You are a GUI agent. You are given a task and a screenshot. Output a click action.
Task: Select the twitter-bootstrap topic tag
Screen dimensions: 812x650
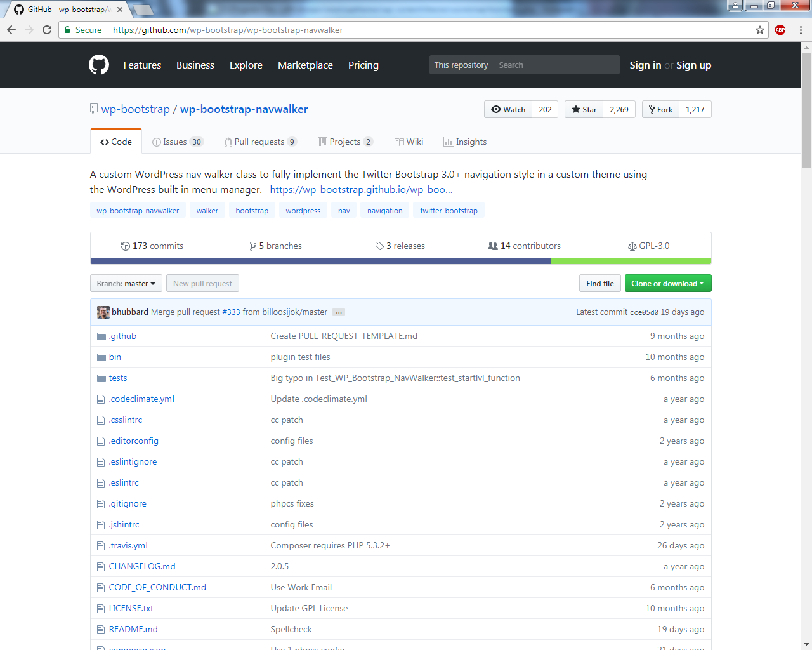pos(449,210)
